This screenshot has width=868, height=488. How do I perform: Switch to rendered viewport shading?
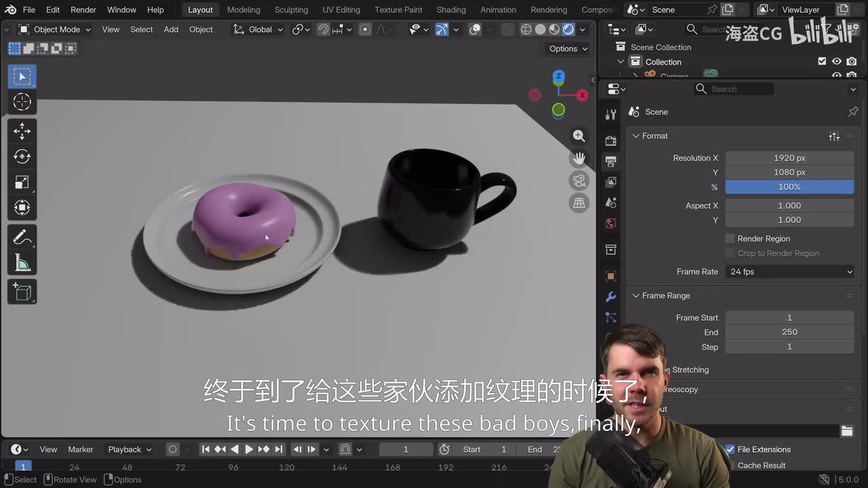568,29
